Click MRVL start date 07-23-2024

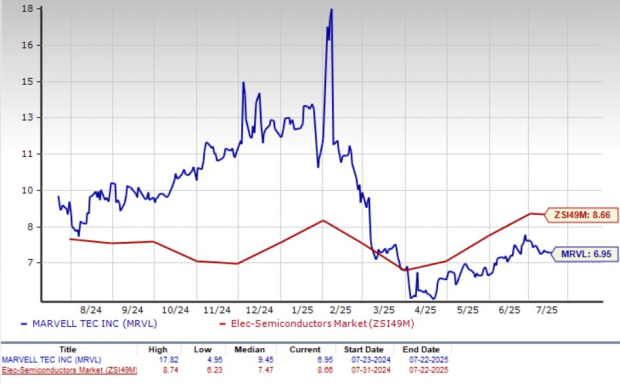pos(371,360)
